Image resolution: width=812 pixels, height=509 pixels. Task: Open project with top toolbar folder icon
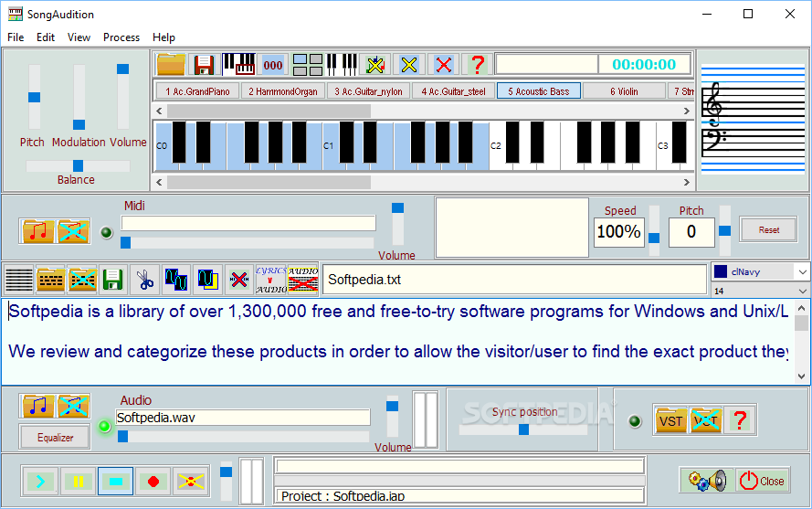coord(171,65)
